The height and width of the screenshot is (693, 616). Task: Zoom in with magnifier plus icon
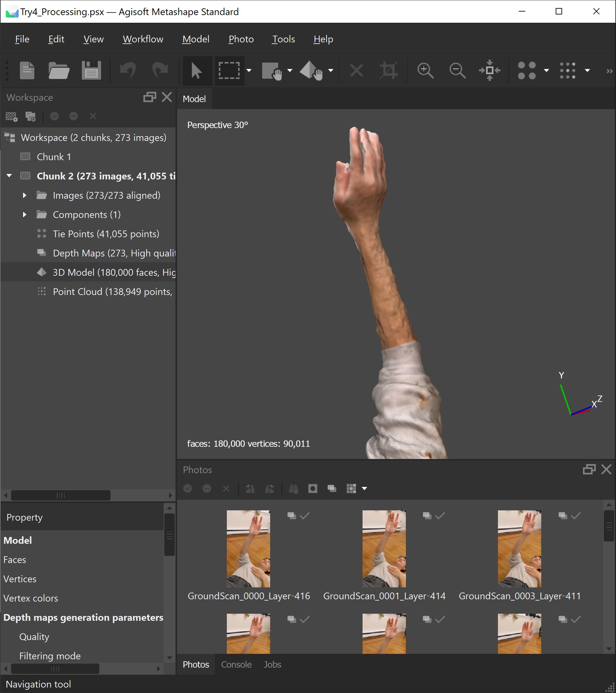pyautogui.click(x=425, y=71)
